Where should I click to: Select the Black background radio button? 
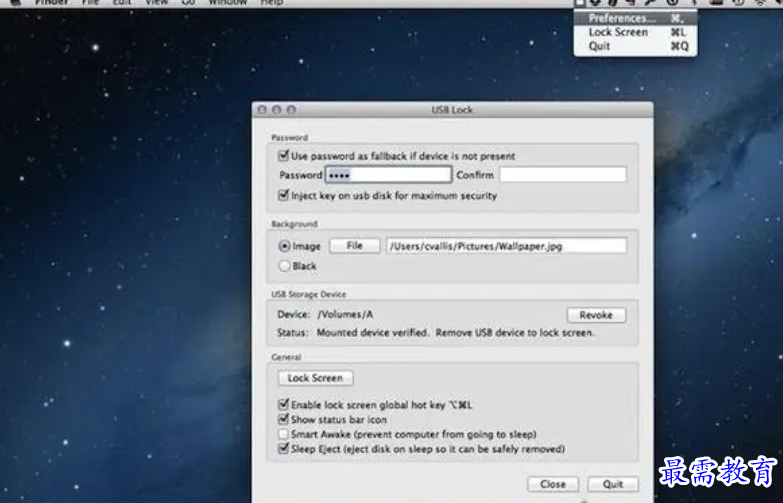284,266
